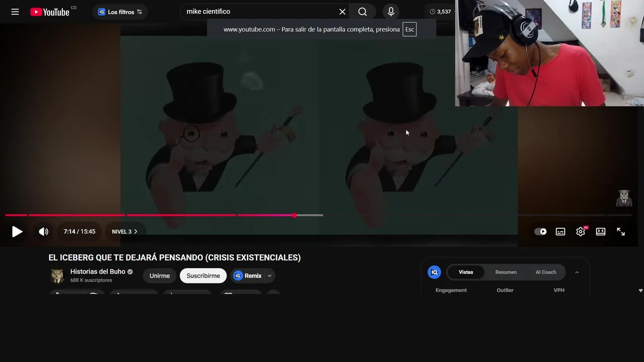Viewport: 644px width, 362px height.
Task: Toggle the autoplay switch
Action: [x=540, y=232]
